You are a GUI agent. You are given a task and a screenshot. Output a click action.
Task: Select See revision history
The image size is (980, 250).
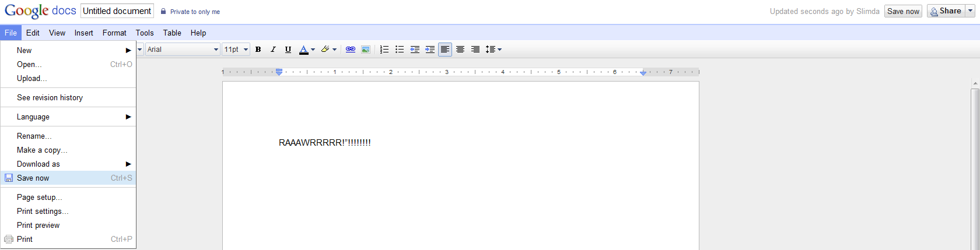(x=68, y=97)
